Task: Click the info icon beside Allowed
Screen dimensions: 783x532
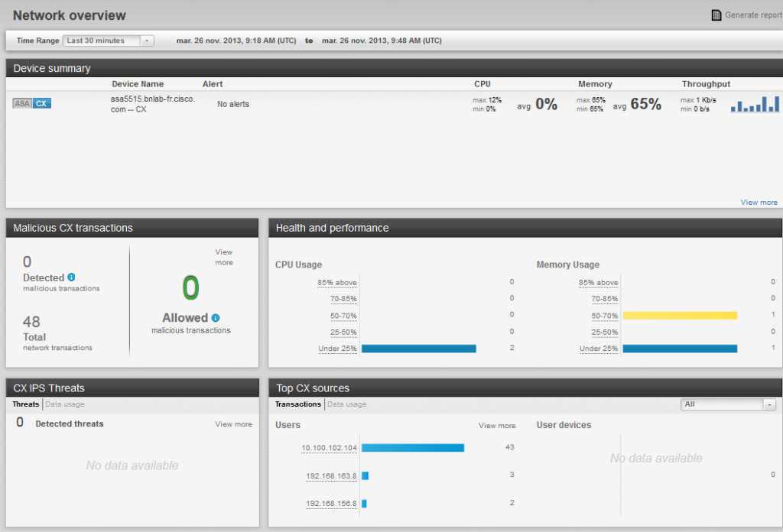Action: point(216,318)
